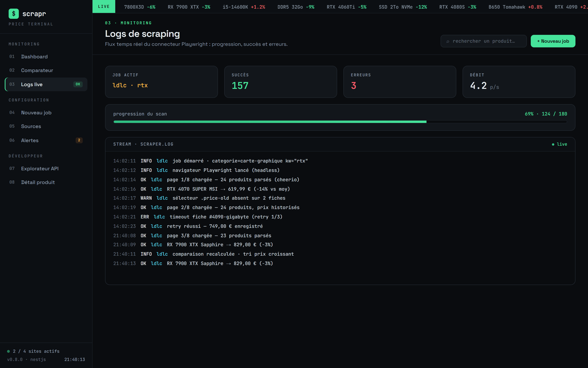Click the + Nouveau job button
The image size is (588, 368).
tap(553, 41)
